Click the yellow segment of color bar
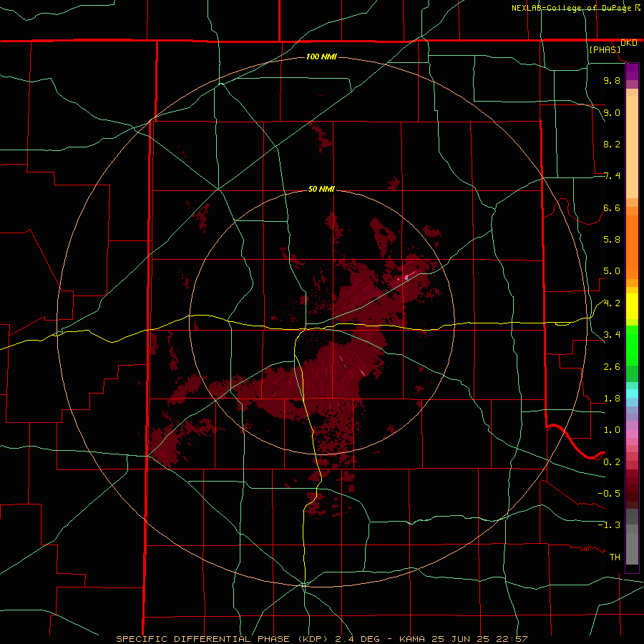This screenshot has width=644, height=644. pos(632,306)
